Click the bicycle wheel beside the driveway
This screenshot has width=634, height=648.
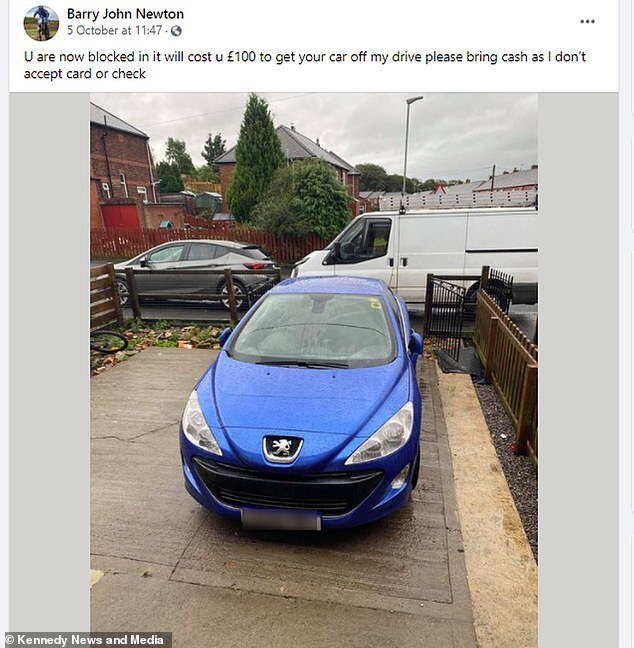tap(108, 342)
